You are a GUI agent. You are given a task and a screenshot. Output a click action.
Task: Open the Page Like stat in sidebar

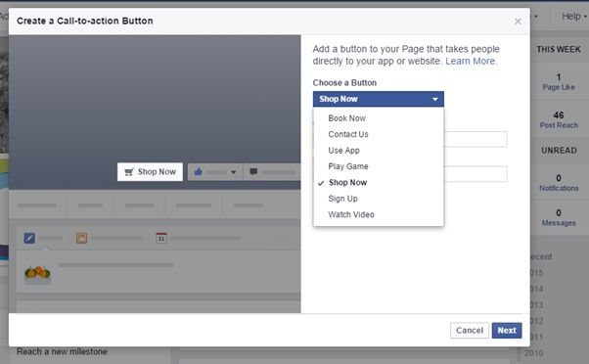[x=559, y=82]
